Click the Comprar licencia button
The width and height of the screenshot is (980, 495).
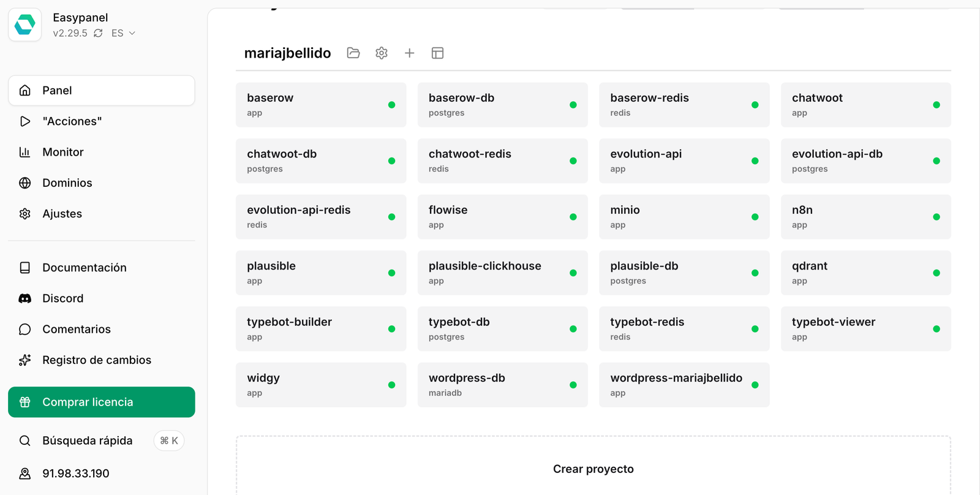pos(102,402)
